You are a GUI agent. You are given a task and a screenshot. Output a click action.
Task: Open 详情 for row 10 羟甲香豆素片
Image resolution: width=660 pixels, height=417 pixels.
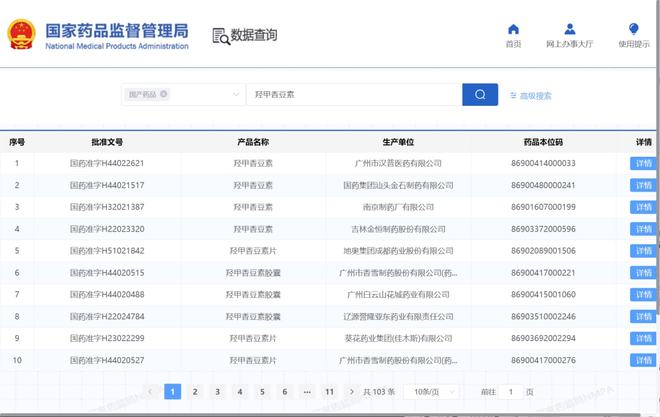click(x=643, y=360)
